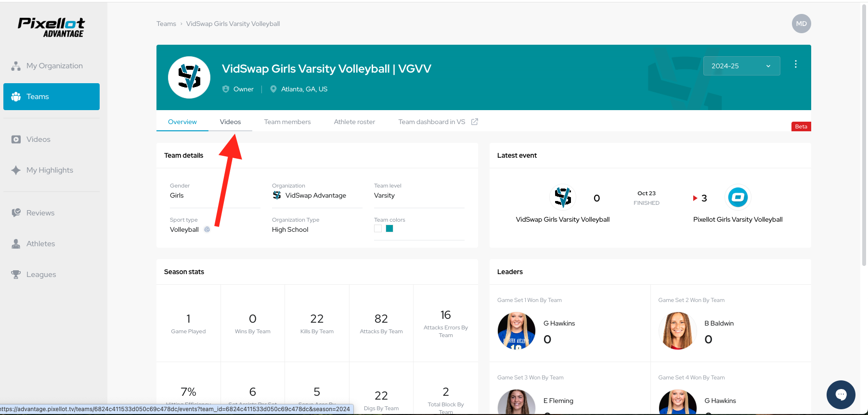Screen dimensions: 868x415
Task: Open Athletes from sidebar
Action: (x=52, y=244)
